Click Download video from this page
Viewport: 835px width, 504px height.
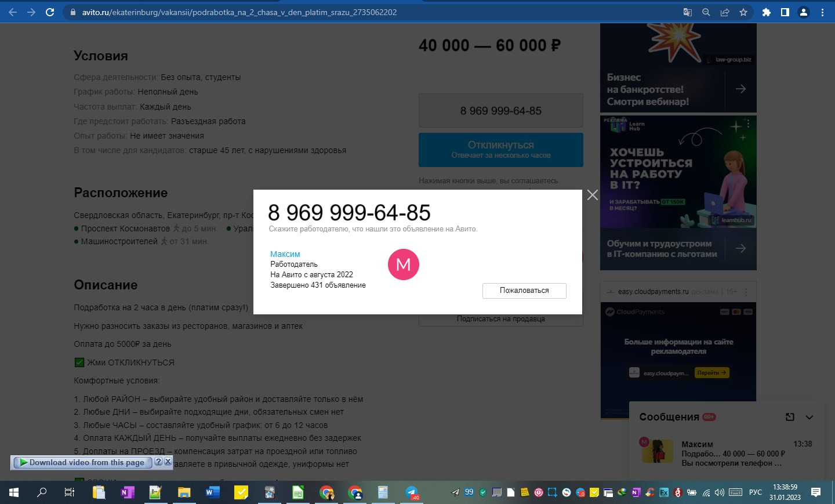[x=82, y=462]
